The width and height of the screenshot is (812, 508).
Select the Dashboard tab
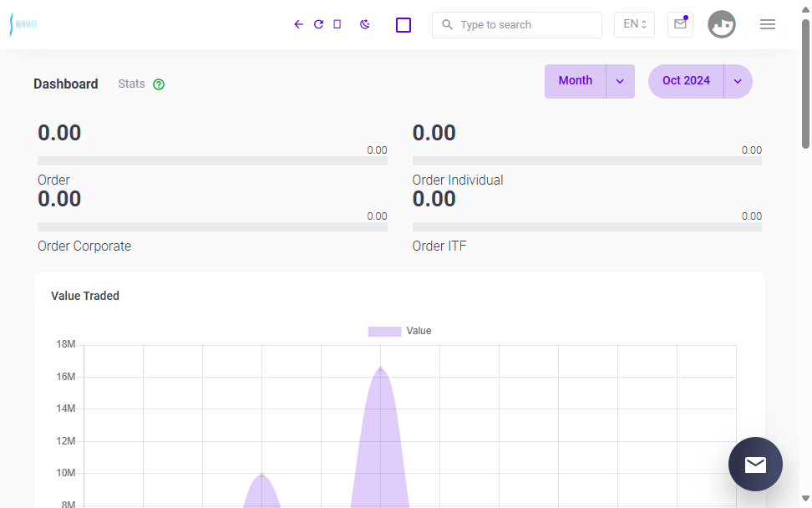(66, 84)
